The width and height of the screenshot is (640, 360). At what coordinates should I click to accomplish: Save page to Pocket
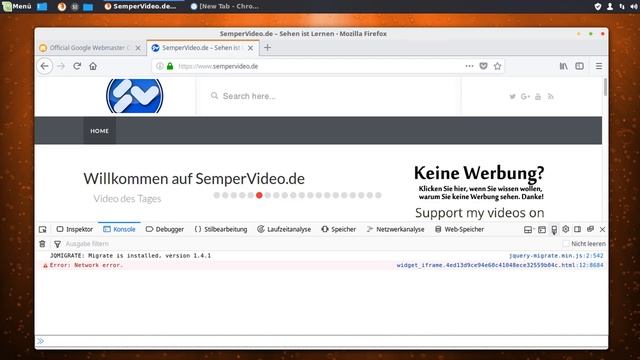[x=483, y=66]
